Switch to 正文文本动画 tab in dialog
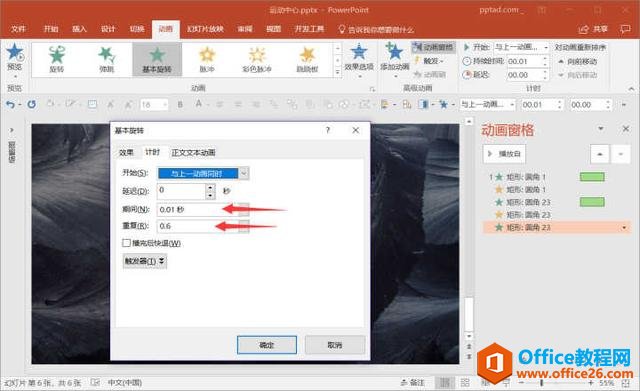 click(x=193, y=152)
